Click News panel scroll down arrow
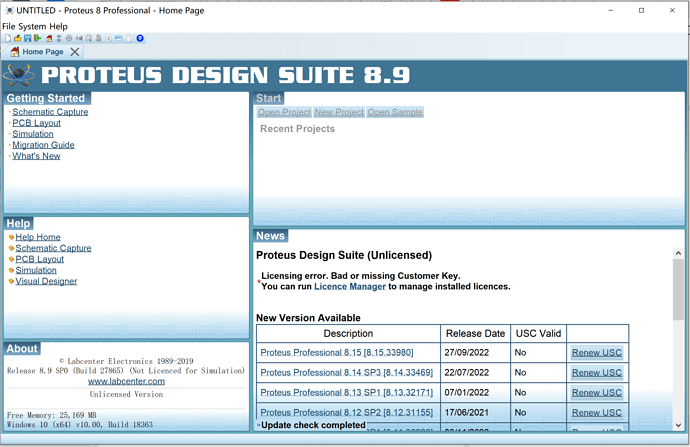The image size is (690, 447). point(678,425)
